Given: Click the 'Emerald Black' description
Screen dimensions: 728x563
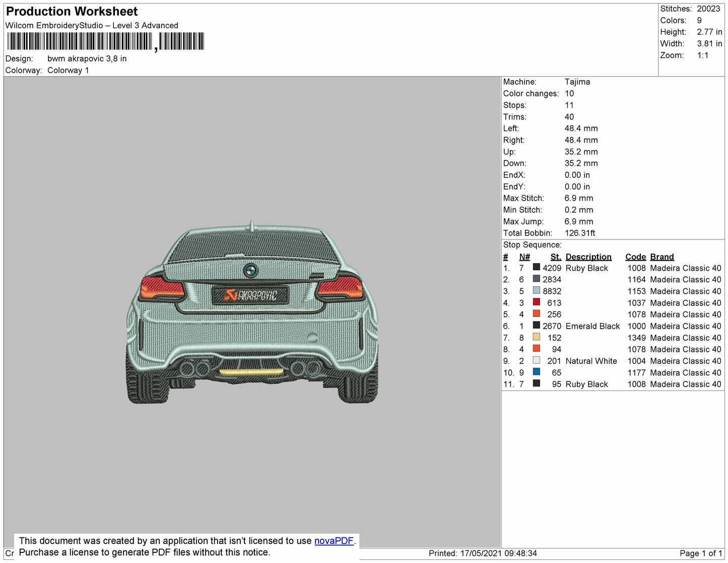Looking at the screenshot, I should (x=592, y=326).
